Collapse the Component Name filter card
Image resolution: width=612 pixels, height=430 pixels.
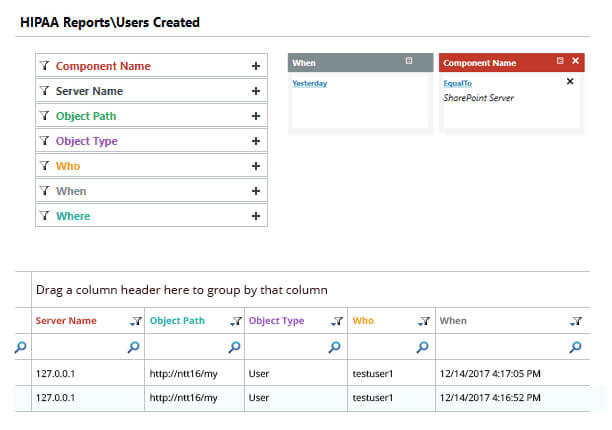point(560,60)
